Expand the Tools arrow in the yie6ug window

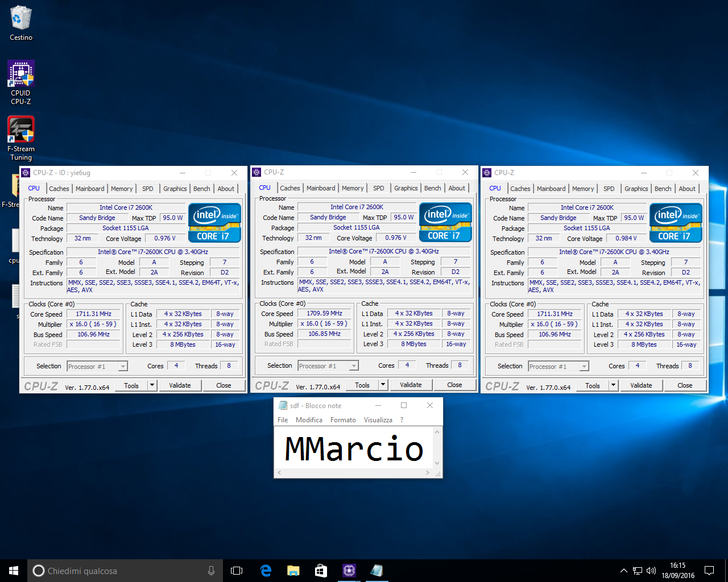pyautogui.click(x=152, y=385)
